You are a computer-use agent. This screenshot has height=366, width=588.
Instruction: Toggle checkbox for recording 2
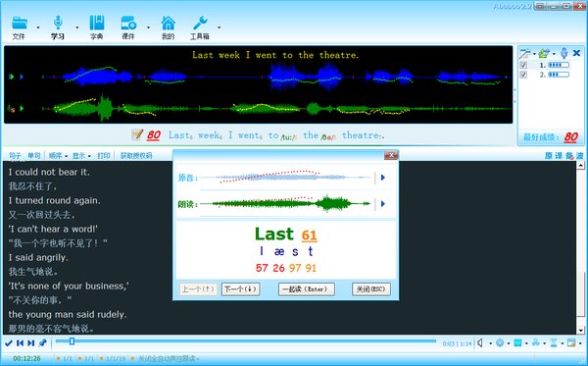[523, 75]
